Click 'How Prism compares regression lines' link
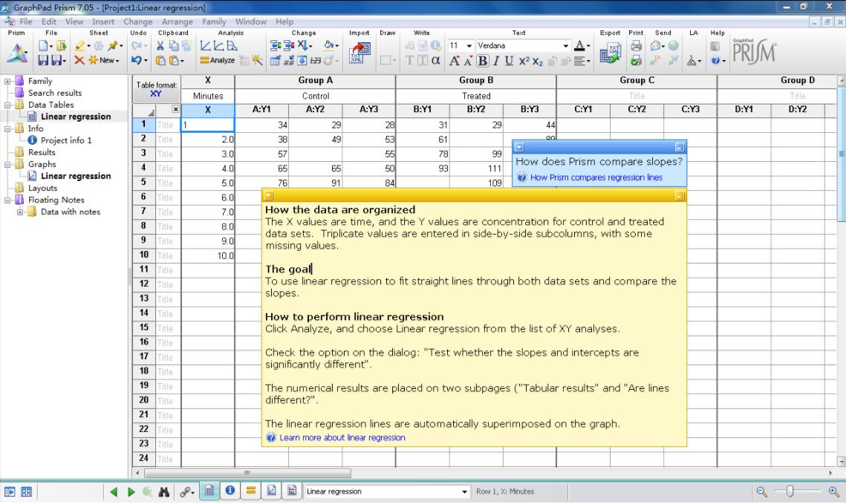This screenshot has height=504, width=846. [596, 177]
